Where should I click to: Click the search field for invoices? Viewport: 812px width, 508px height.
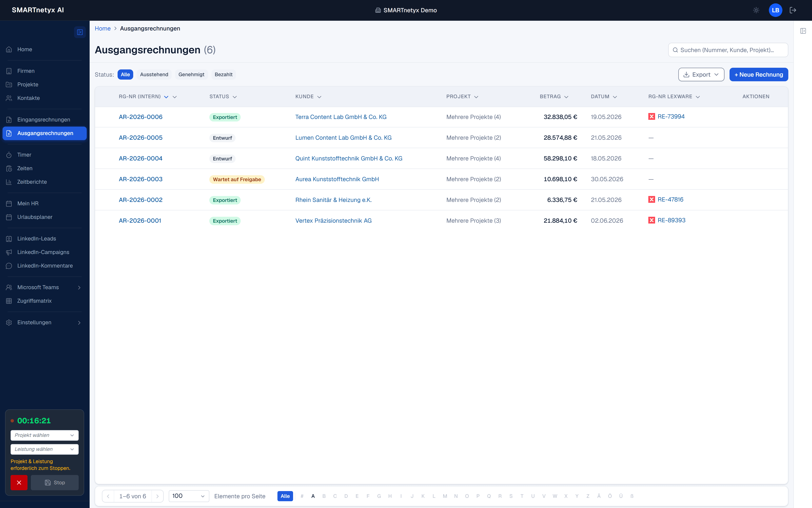point(728,50)
